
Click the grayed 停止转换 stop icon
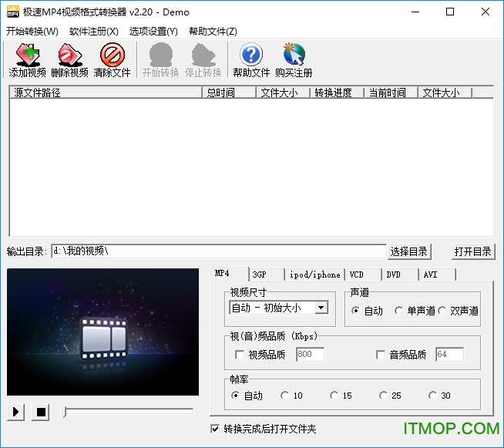[203, 55]
